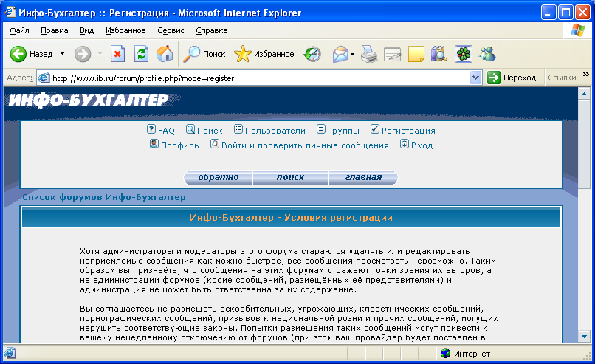Open the Пользователи users list link

coord(275,131)
